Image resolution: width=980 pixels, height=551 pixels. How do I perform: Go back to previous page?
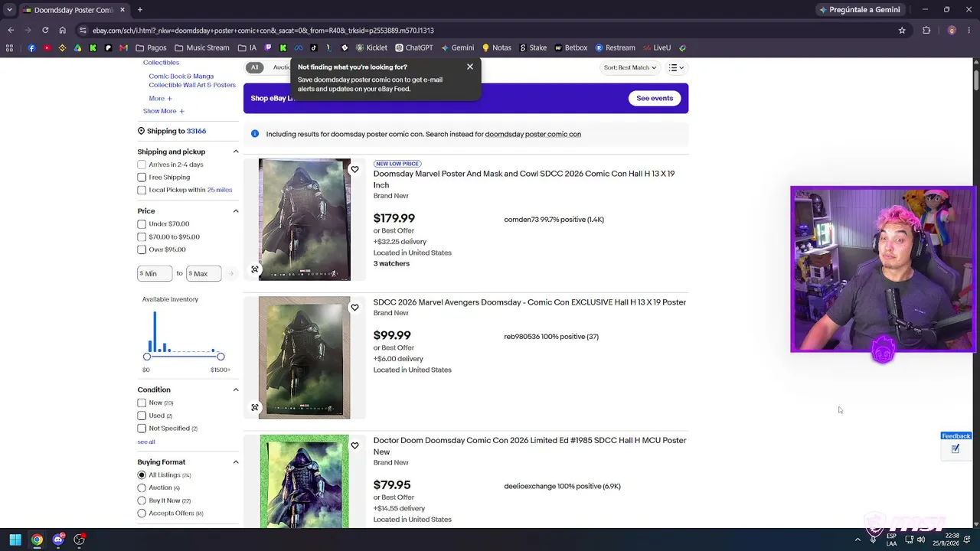point(11,30)
